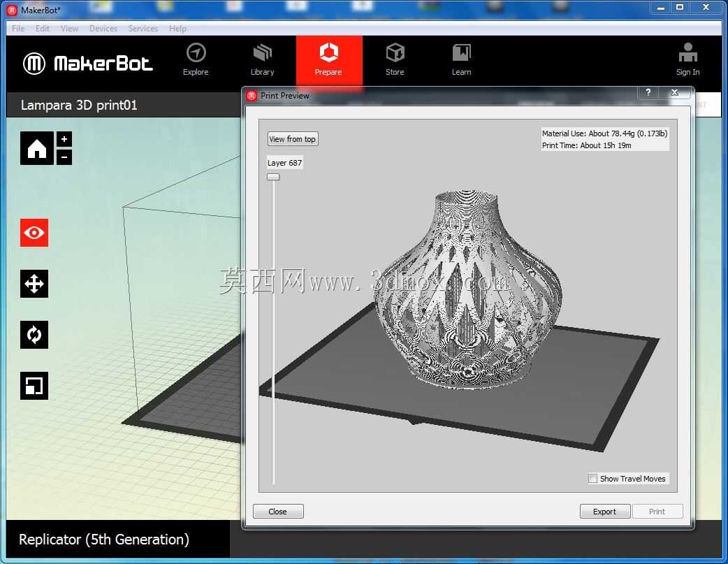Click the Replicator (5th Generation) device label
The height and width of the screenshot is (564, 728).
coord(104,540)
